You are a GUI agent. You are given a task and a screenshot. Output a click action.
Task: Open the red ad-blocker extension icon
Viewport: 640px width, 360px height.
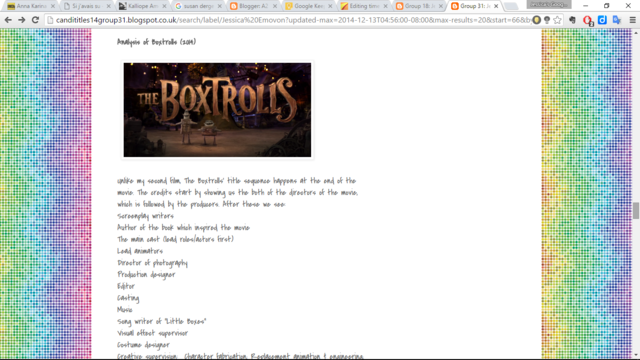click(588, 20)
